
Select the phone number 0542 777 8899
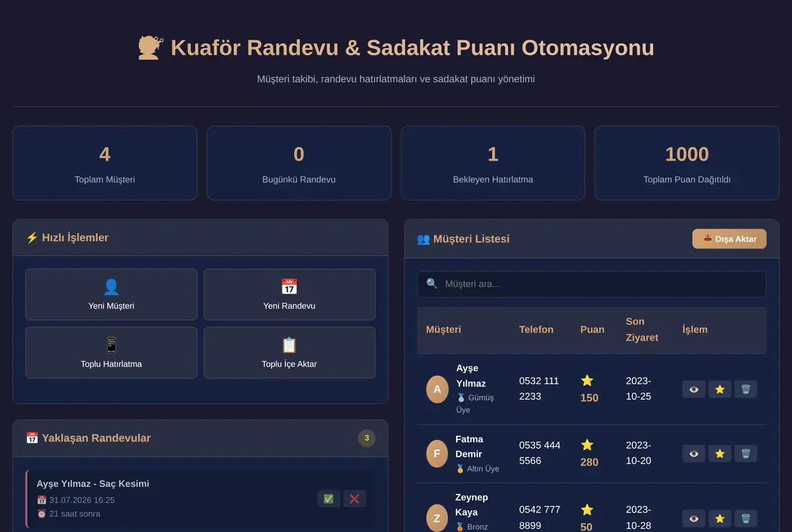[540, 517]
